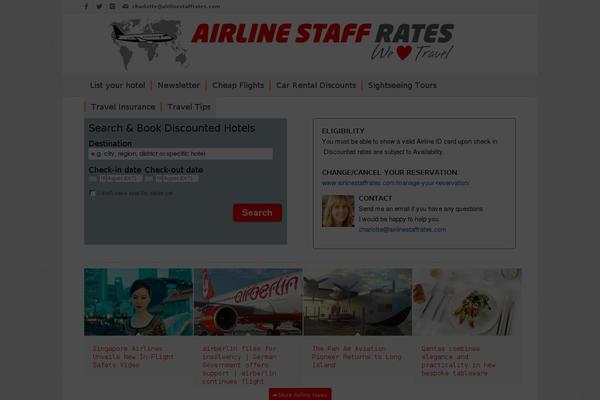Open the check-in date picker
Image resolution: width=600 pixels, height=400 pixels.
[x=121, y=179]
